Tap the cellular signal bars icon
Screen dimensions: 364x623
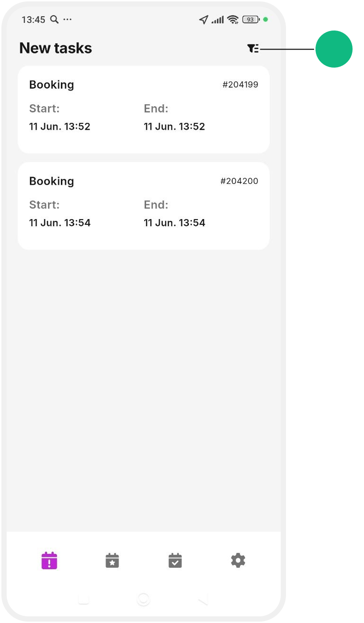coord(218,20)
